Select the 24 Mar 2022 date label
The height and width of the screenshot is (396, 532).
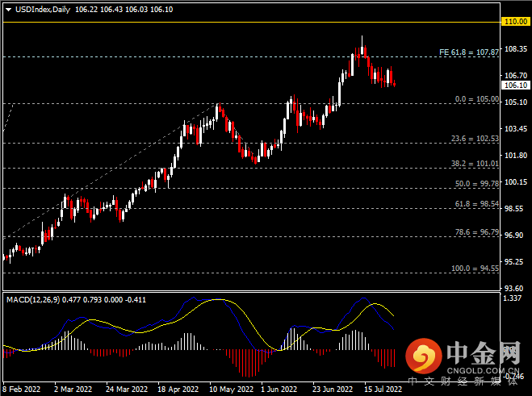(127, 389)
